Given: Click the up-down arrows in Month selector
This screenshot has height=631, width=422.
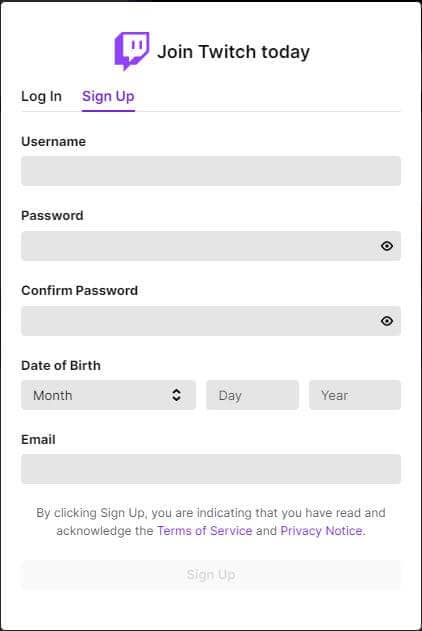Looking at the screenshot, I should pyautogui.click(x=176, y=395).
